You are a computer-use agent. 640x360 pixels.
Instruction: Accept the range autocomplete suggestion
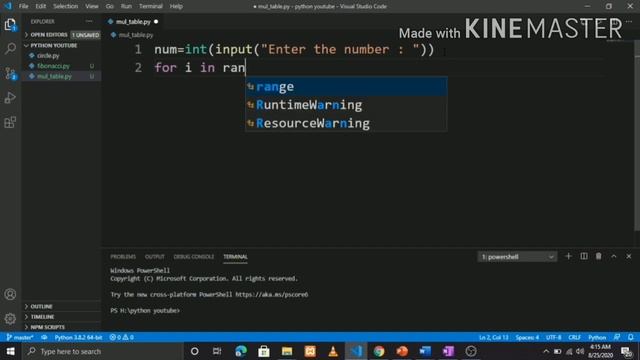pyautogui.click(x=346, y=87)
